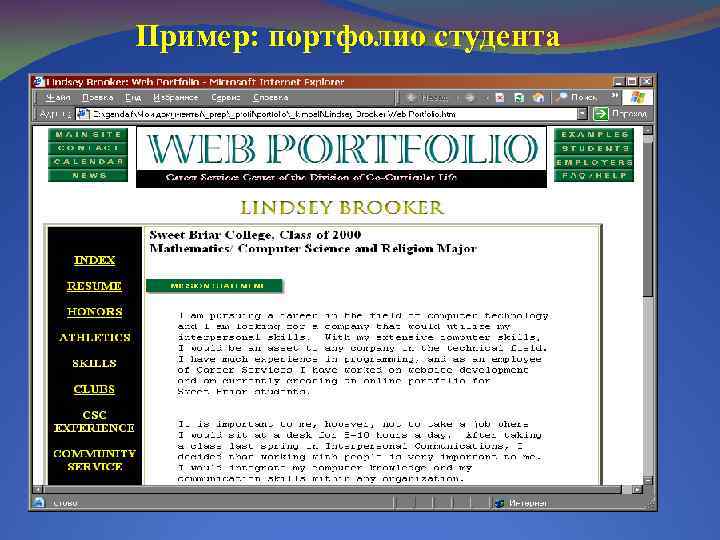Image resolution: width=720 pixels, height=540 pixels.
Task: Click into the address bar URL field
Action: [x=326, y=114]
